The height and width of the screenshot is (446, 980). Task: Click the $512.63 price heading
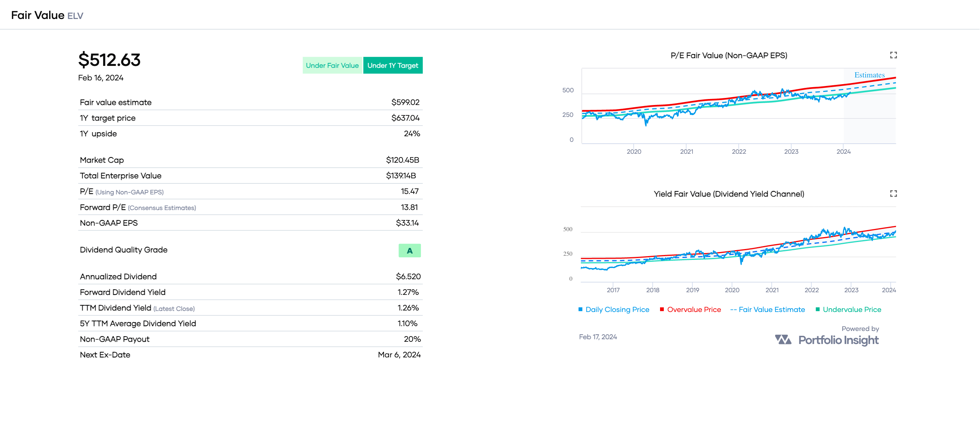click(x=109, y=60)
